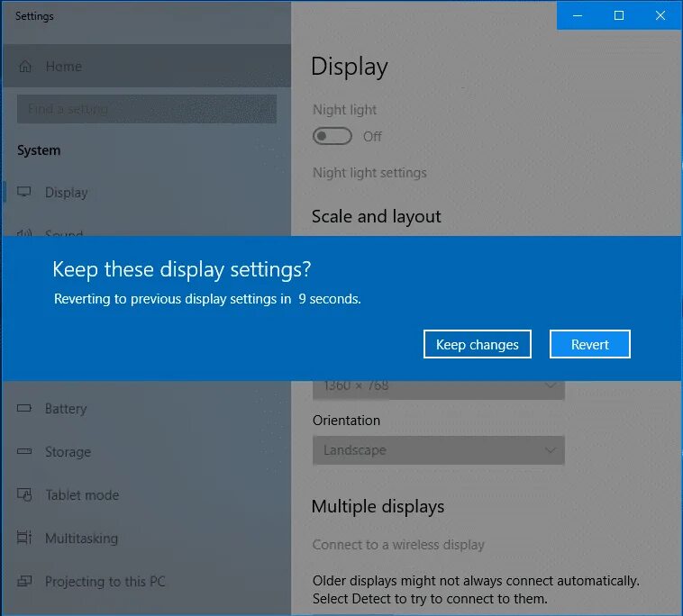Open the Orientation Landscape dropdown
Viewport: 683px width, 616px height.
tap(439, 450)
